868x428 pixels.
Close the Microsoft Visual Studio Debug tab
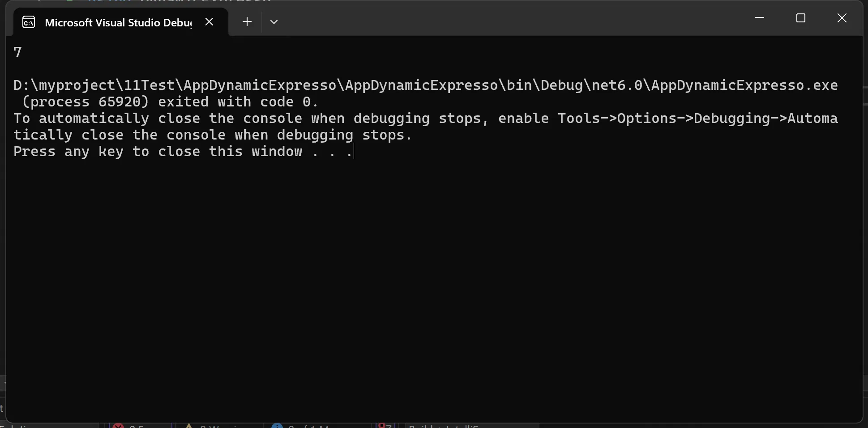[x=209, y=21]
